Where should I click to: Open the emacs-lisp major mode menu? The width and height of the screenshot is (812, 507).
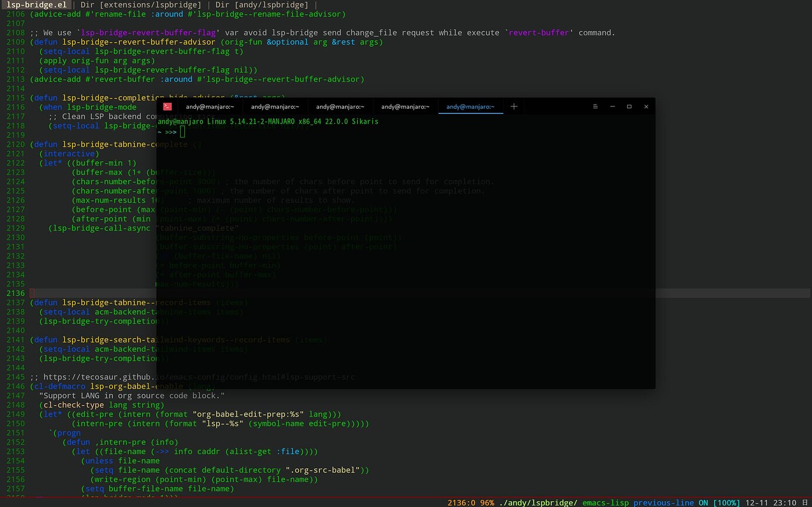click(605, 503)
